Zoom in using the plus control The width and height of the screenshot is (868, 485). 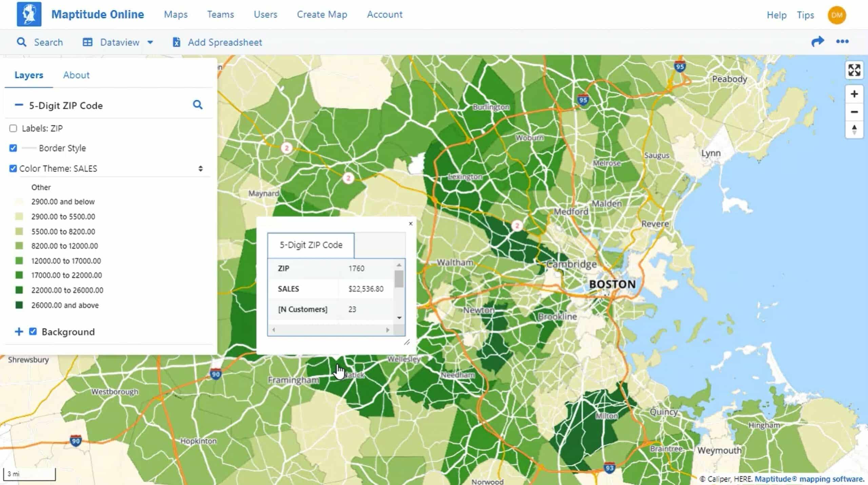[x=854, y=94]
